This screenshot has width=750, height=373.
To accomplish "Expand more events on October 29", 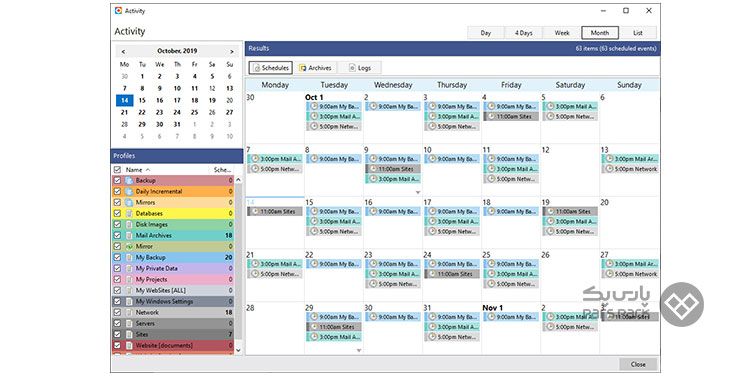I will [x=359, y=351].
